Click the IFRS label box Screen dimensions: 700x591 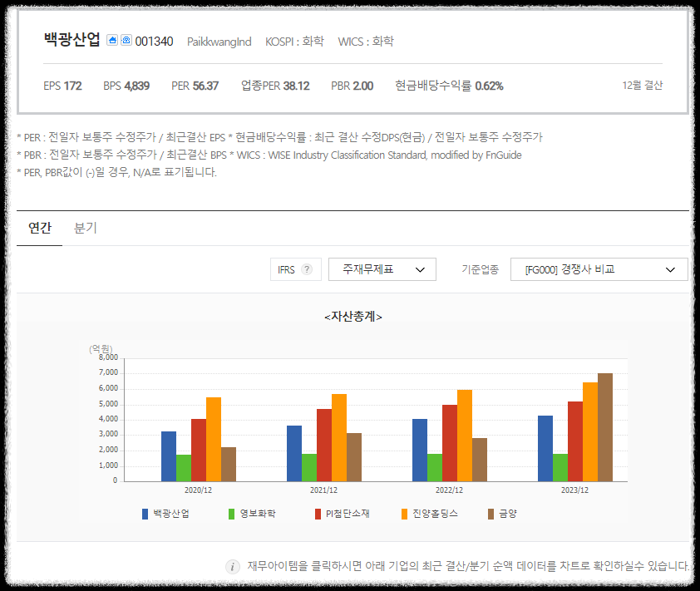pyautogui.click(x=295, y=269)
